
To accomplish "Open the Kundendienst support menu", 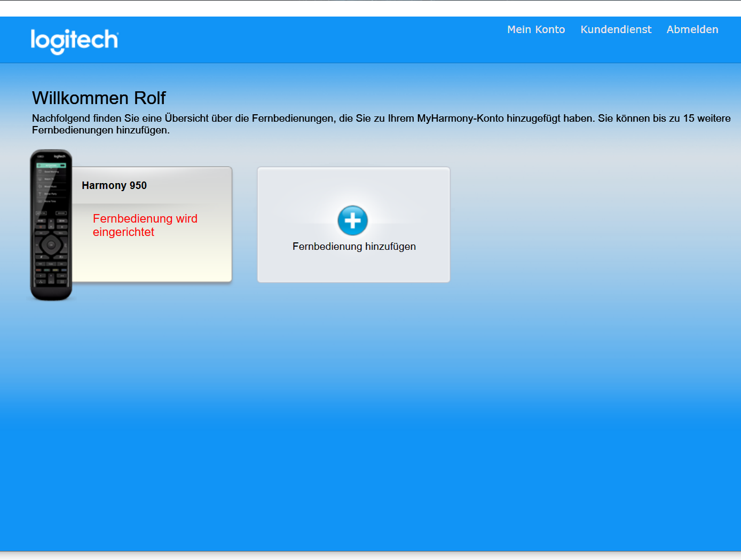I will [616, 30].
